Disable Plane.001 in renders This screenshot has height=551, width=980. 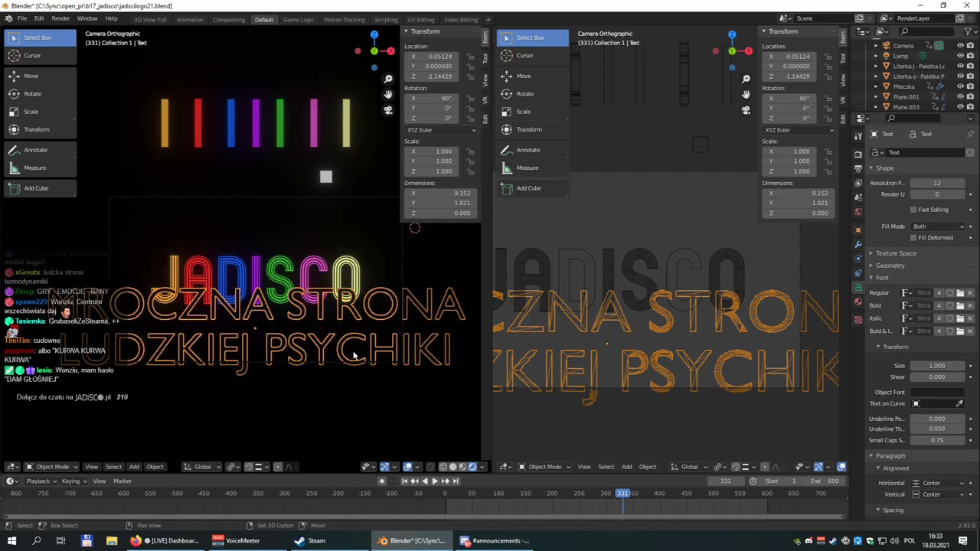970,96
